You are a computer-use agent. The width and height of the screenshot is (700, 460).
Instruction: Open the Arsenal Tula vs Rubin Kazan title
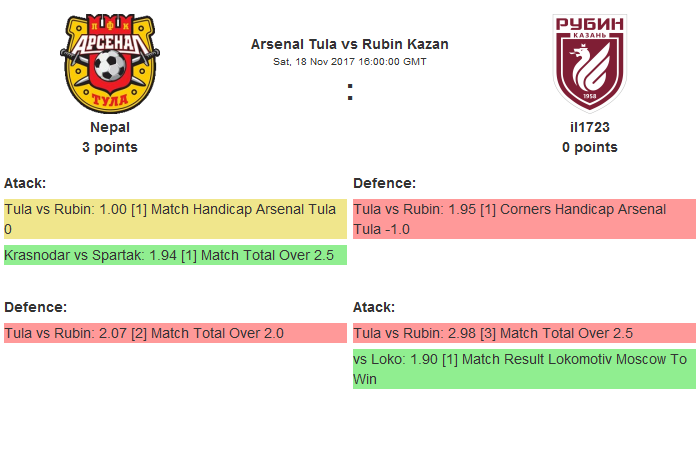(349, 44)
